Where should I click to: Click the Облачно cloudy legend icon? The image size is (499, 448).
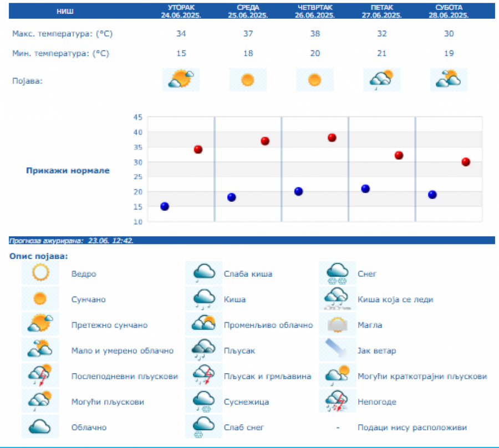click(x=40, y=427)
